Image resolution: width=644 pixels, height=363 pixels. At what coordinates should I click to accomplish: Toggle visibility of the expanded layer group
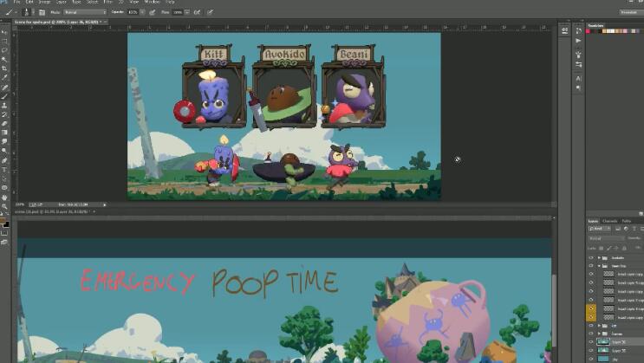coord(591,266)
